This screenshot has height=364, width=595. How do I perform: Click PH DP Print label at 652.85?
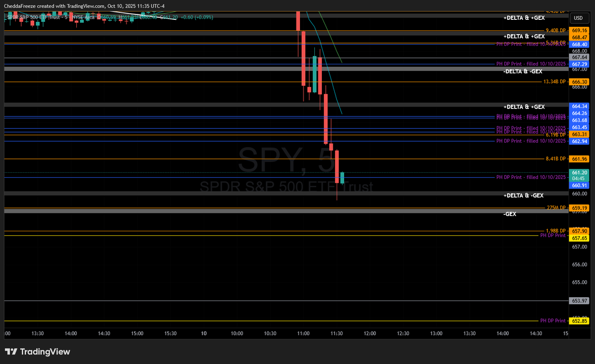coord(553,320)
